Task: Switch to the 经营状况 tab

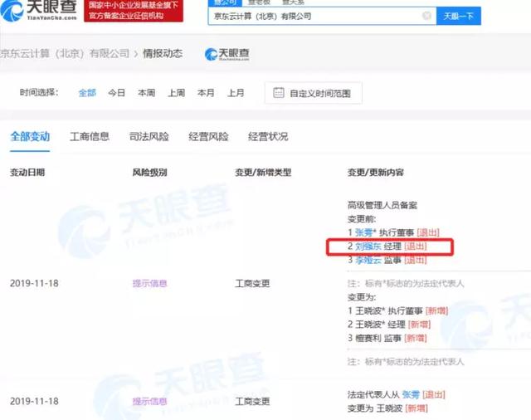Action: tap(268, 136)
